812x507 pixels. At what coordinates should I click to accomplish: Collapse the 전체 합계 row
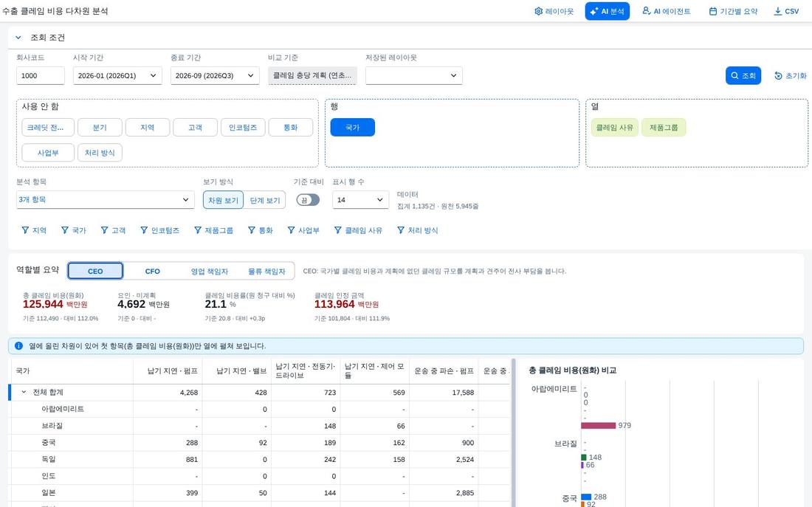pyautogui.click(x=24, y=393)
